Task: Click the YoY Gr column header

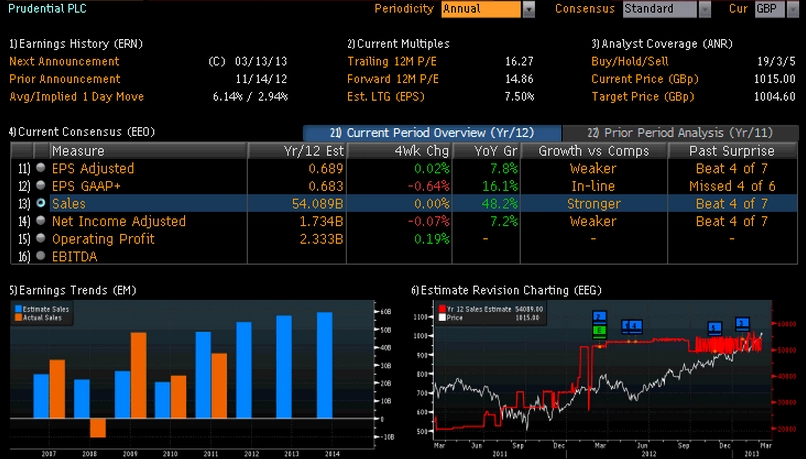Action: click(x=486, y=151)
